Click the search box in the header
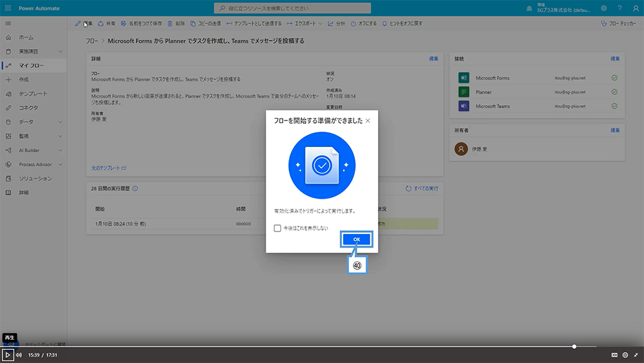The width and height of the screenshot is (644, 363). 292,8
